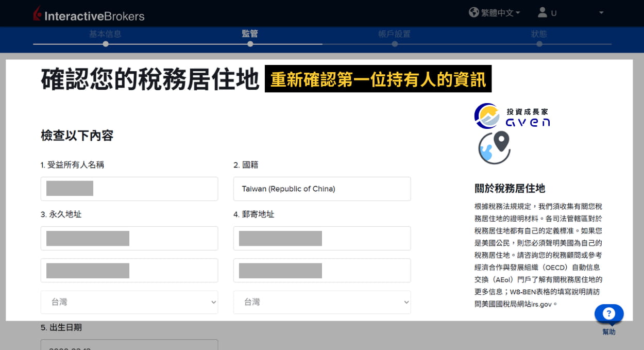Click the first 郵寄地址 line field
The height and width of the screenshot is (350, 644).
coord(322,238)
